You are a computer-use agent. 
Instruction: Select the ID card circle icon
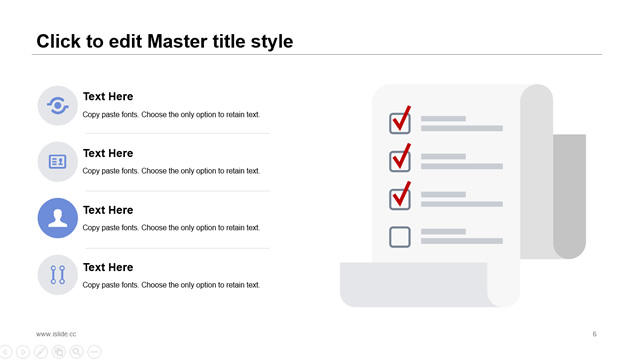58,162
